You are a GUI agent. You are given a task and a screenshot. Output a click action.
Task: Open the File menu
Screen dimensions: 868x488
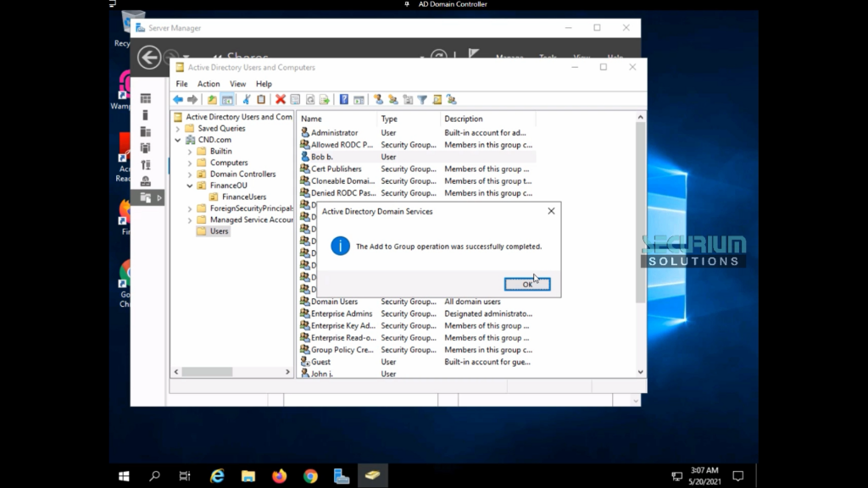[181, 84]
